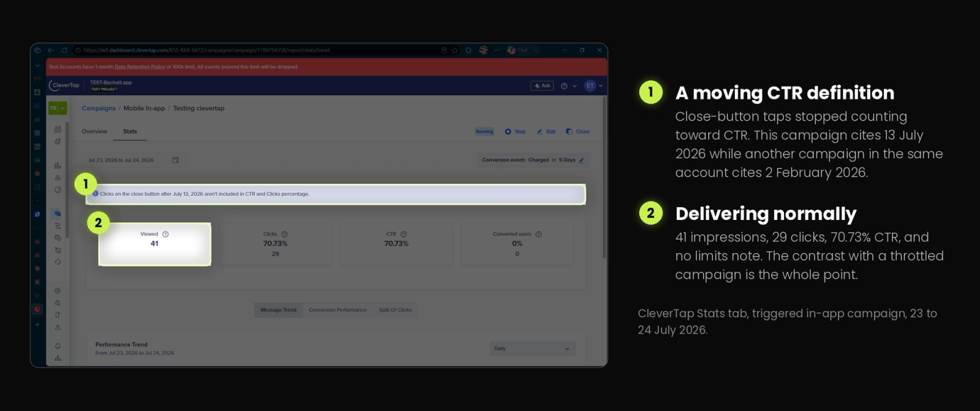Open the campaigns messages sidebar icon
The height and width of the screenshot is (411, 980).
pos(58,214)
